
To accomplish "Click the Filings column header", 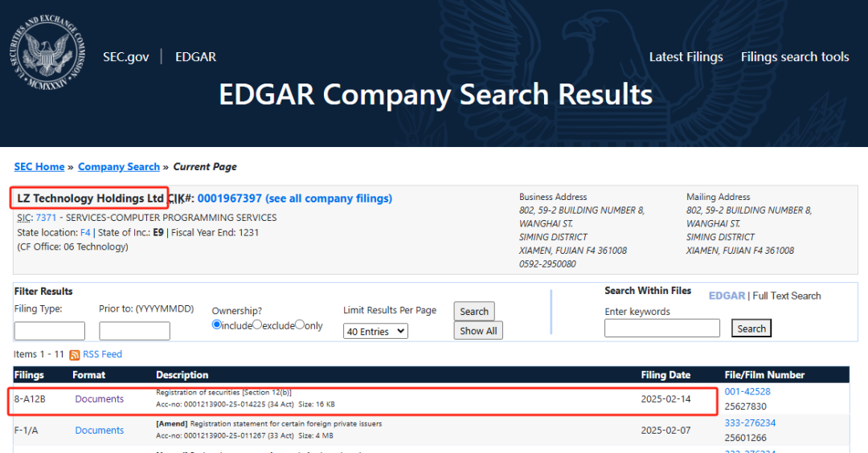I will click(29, 375).
